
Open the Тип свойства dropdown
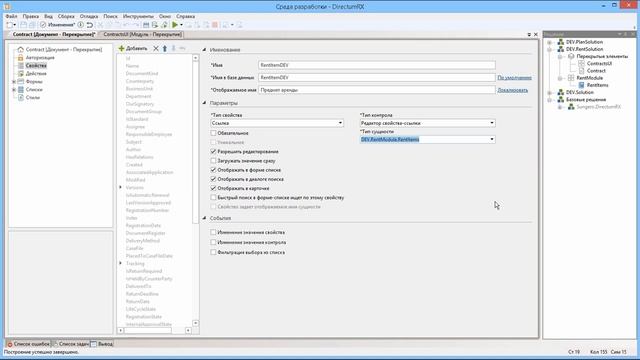pyautogui.click(x=340, y=123)
